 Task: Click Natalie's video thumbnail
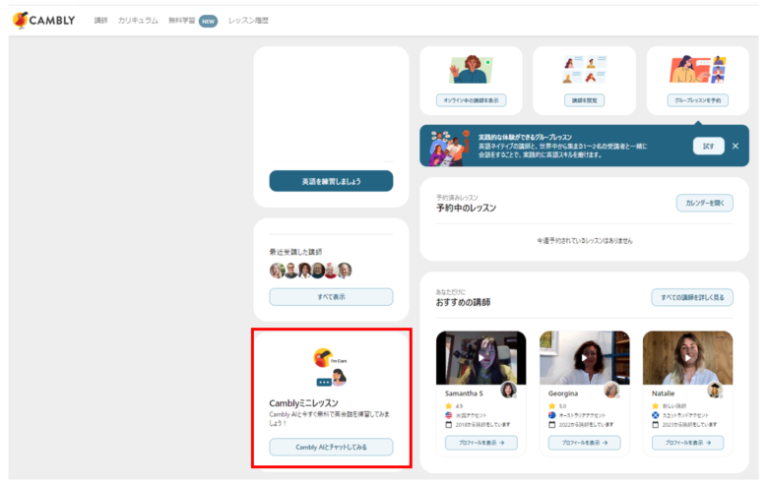[688, 357]
